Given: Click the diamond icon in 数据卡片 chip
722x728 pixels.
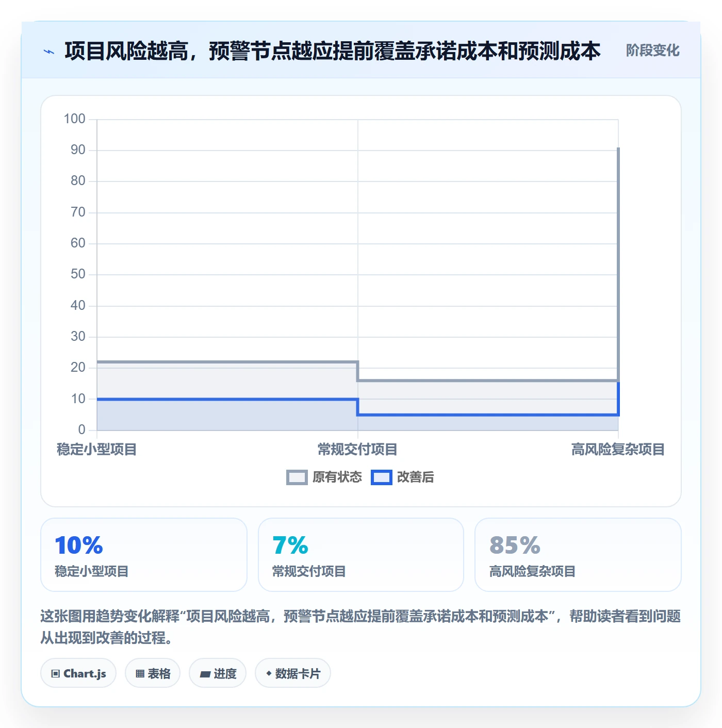Looking at the screenshot, I should pos(269,673).
